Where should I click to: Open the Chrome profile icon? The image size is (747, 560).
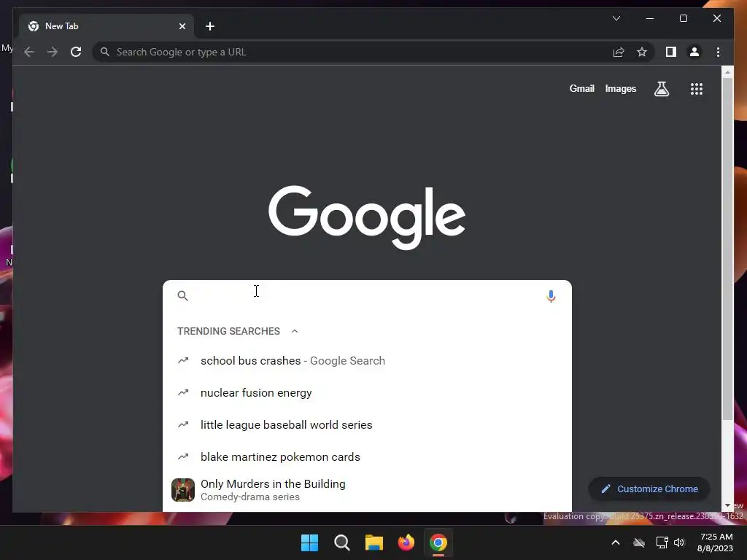(x=694, y=52)
